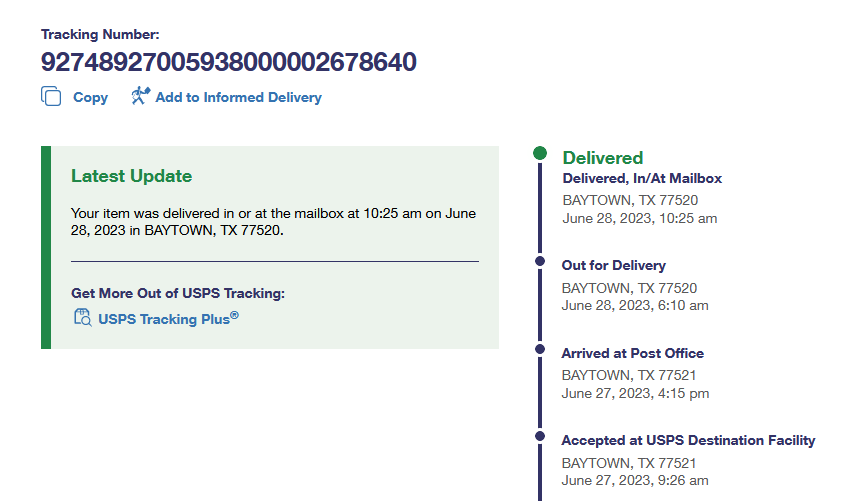848x501 pixels.
Task: Click the Copy icon beside the tracking number
Action: tap(51, 97)
